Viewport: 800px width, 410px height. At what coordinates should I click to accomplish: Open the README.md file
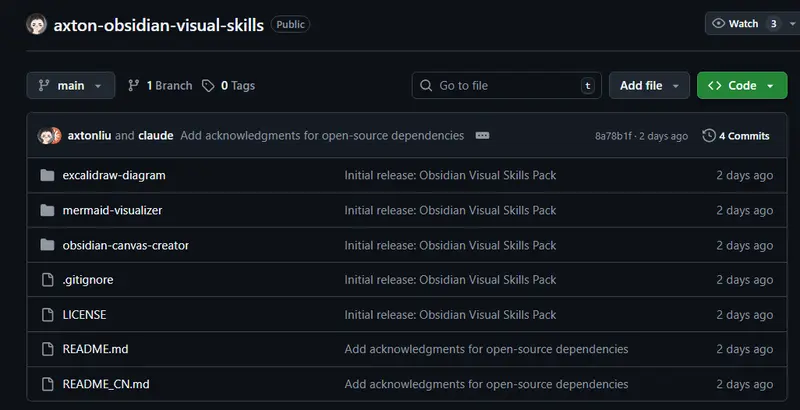pyautogui.click(x=95, y=349)
